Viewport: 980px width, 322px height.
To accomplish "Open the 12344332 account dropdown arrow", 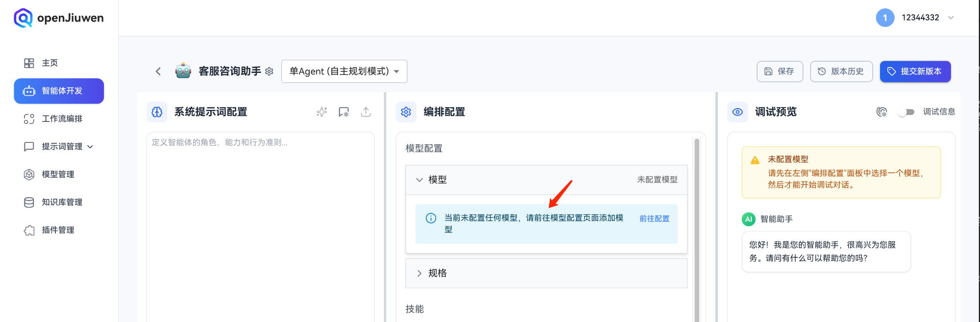I will coord(951,18).
